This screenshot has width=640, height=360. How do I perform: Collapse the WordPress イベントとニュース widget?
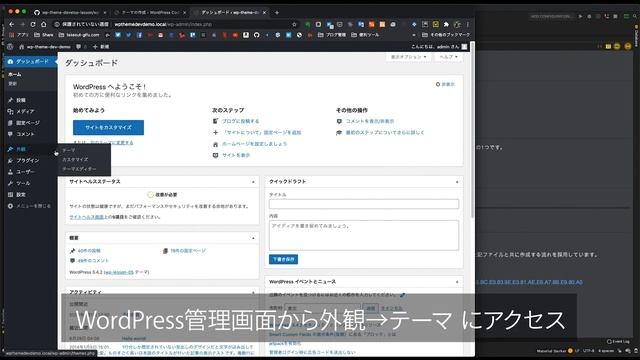pyautogui.click(x=457, y=282)
